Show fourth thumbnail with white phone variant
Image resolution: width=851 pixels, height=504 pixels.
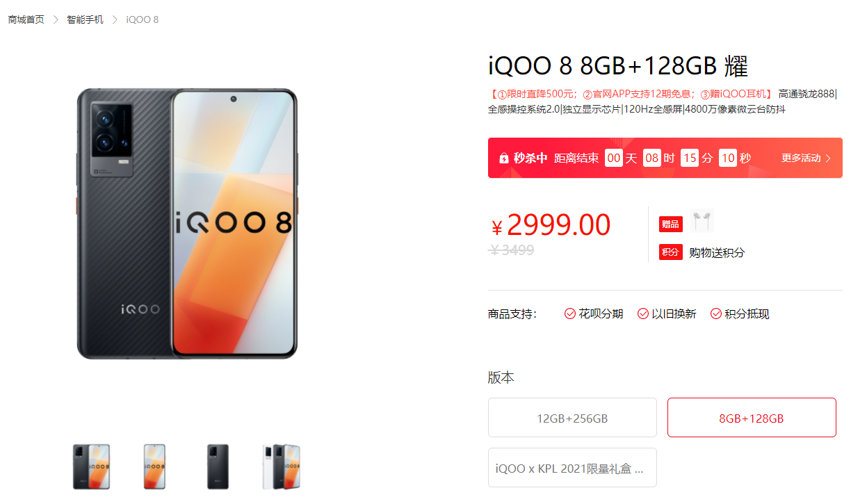(281, 467)
